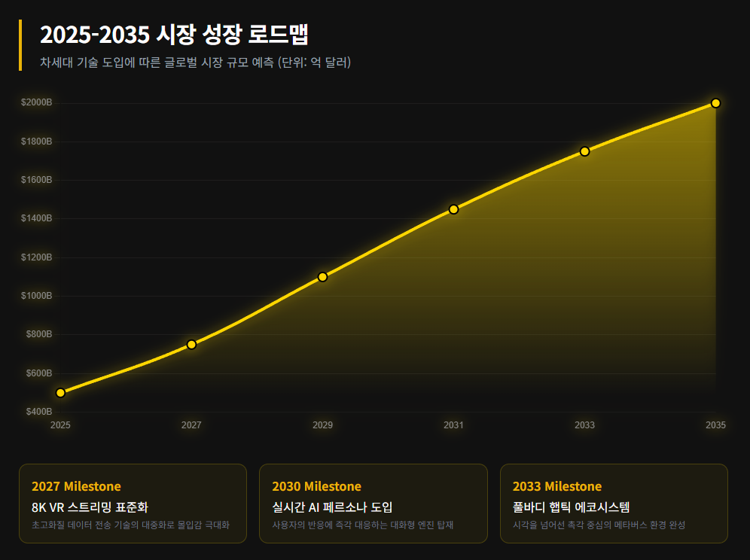
Task: Click the 2033 data point on the chart
Action: tap(584, 151)
